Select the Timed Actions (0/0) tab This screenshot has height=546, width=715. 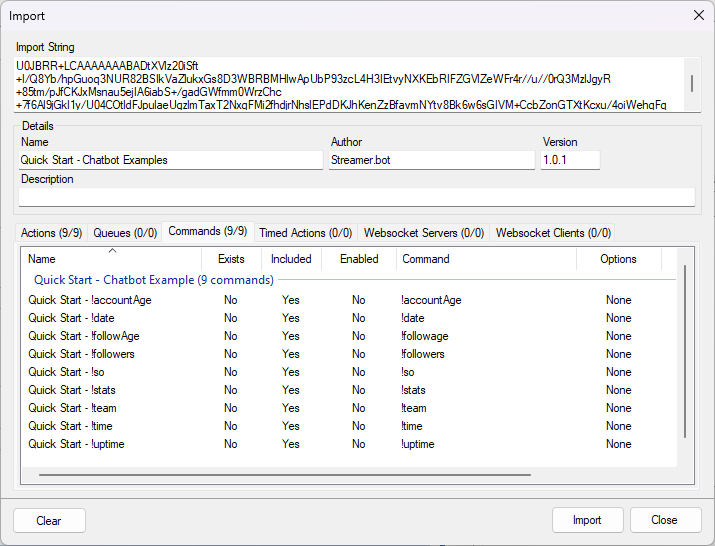[x=305, y=233]
